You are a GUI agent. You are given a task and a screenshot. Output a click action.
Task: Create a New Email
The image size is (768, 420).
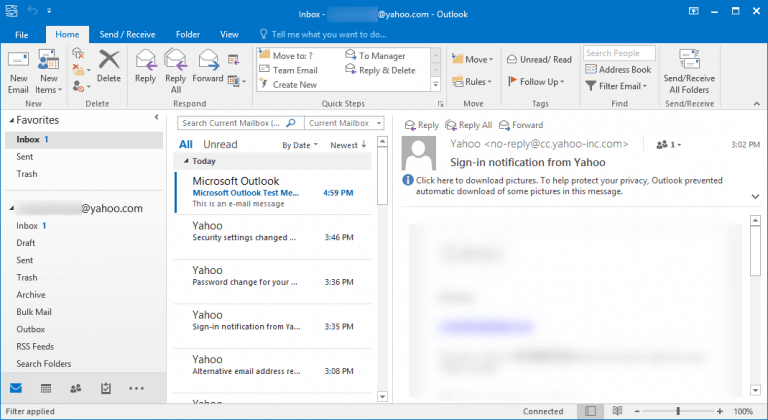click(x=18, y=73)
